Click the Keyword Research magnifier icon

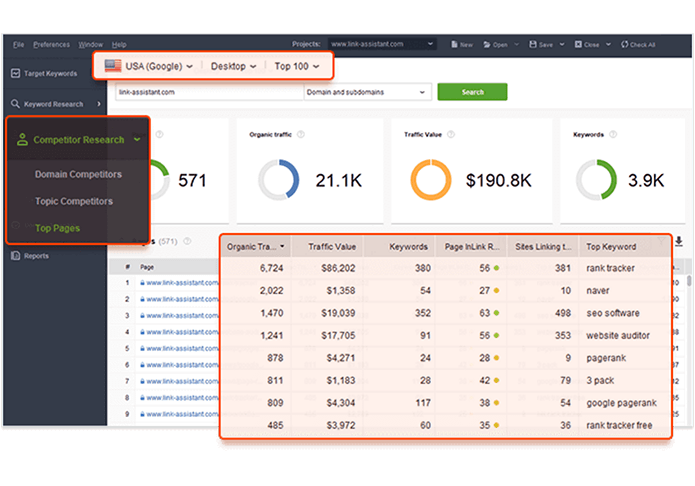click(x=16, y=104)
